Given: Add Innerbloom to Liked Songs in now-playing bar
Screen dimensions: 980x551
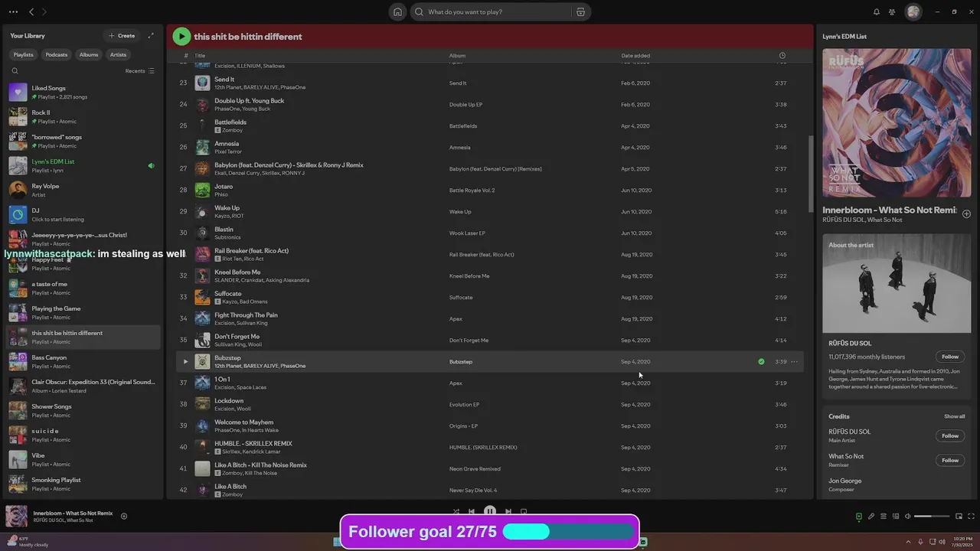Looking at the screenshot, I should point(124,516).
